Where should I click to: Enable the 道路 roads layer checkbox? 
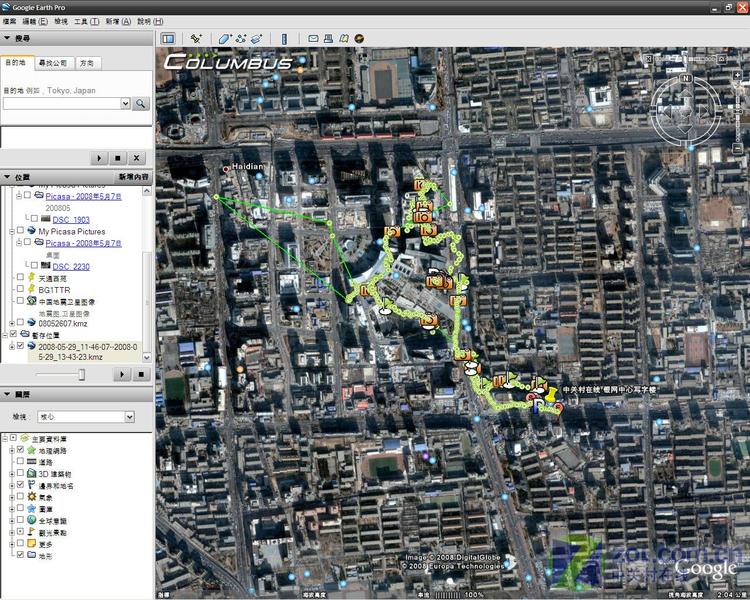(20, 461)
